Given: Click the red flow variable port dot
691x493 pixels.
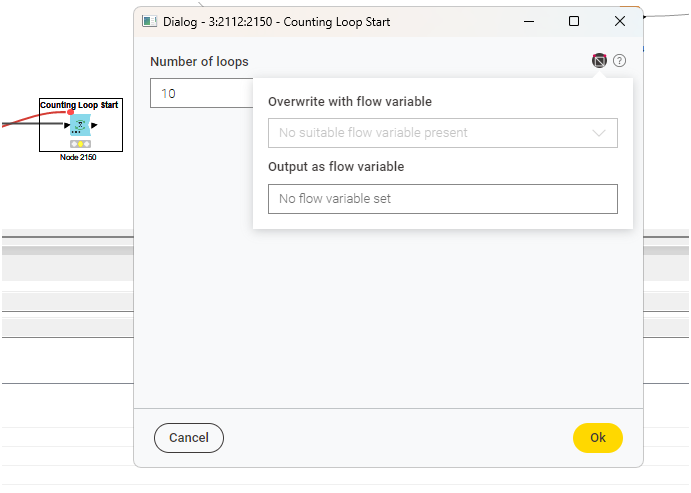Looking at the screenshot, I should pyautogui.click(x=70, y=112).
